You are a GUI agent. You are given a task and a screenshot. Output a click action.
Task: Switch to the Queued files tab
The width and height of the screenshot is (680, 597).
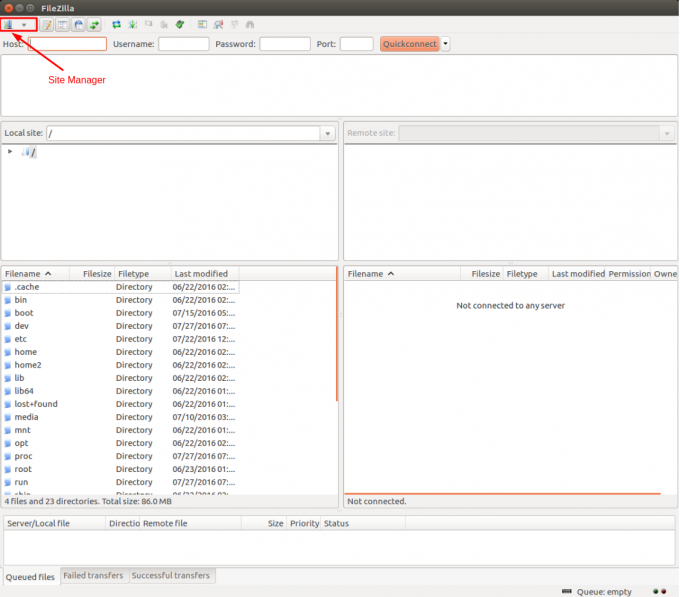[30, 577]
